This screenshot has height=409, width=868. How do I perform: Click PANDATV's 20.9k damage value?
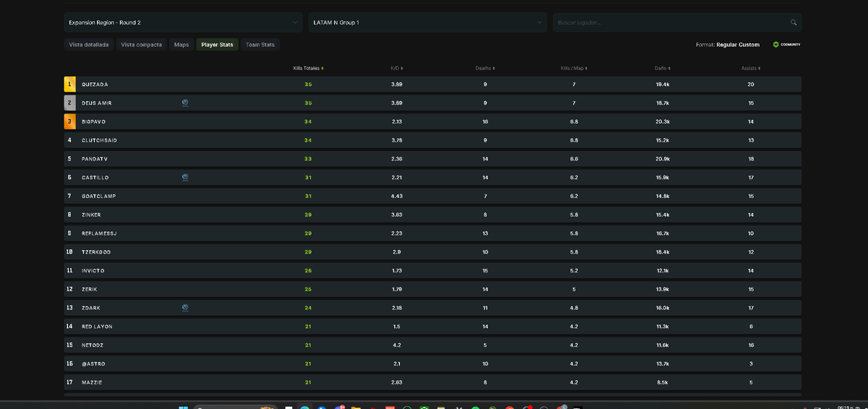[663, 159]
